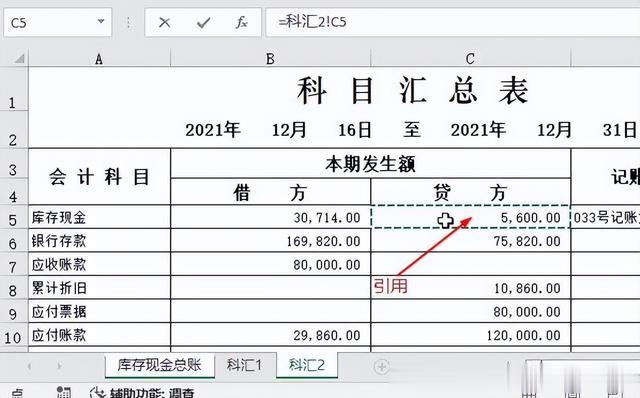Viewport: 640px width, 398px height.
Task: Select row 4 header
Action: 13,191
